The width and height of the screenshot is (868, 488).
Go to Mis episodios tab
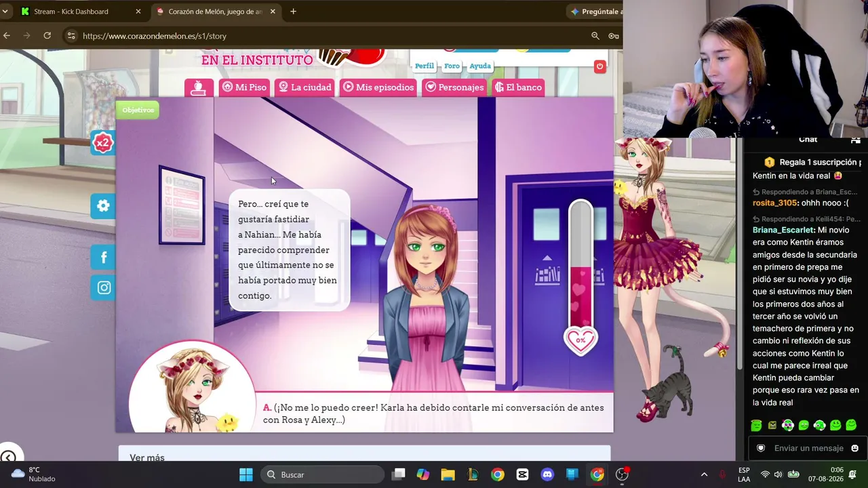[378, 87]
